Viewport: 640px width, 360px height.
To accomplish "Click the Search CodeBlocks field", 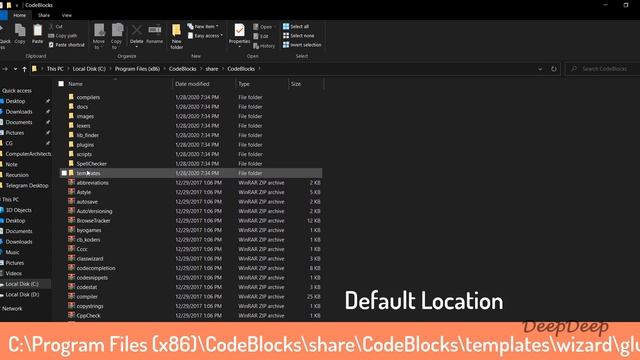I will click(603, 69).
